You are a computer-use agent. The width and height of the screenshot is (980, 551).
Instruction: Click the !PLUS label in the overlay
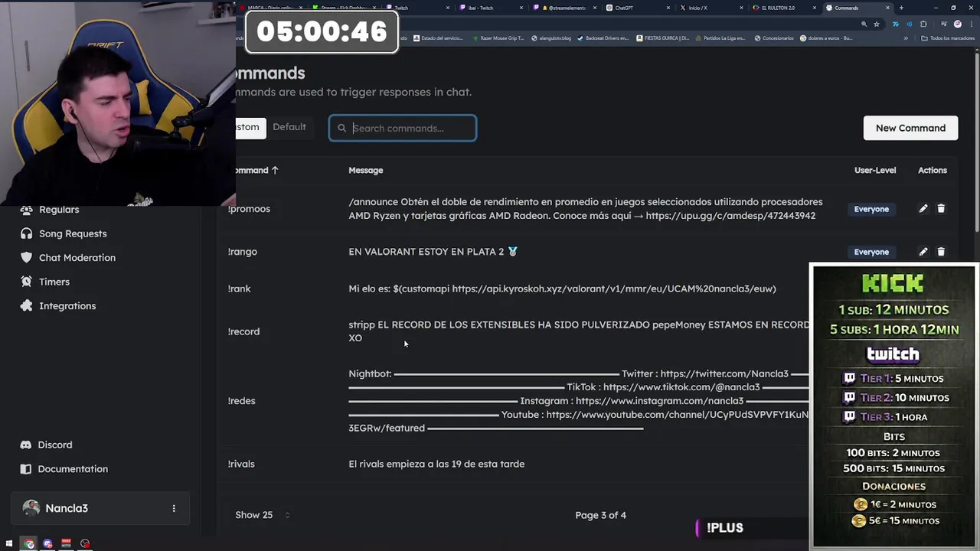point(724,527)
